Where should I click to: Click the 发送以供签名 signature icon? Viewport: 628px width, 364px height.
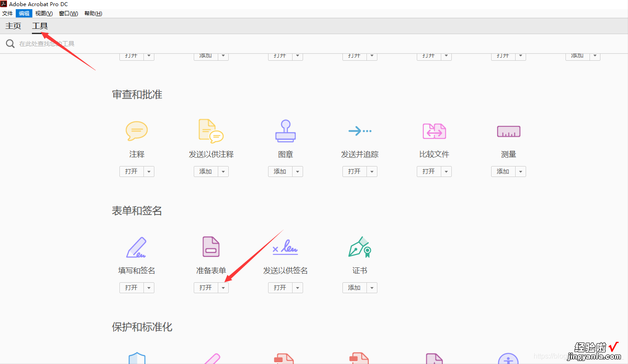pyautogui.click(x=285, y=247)
